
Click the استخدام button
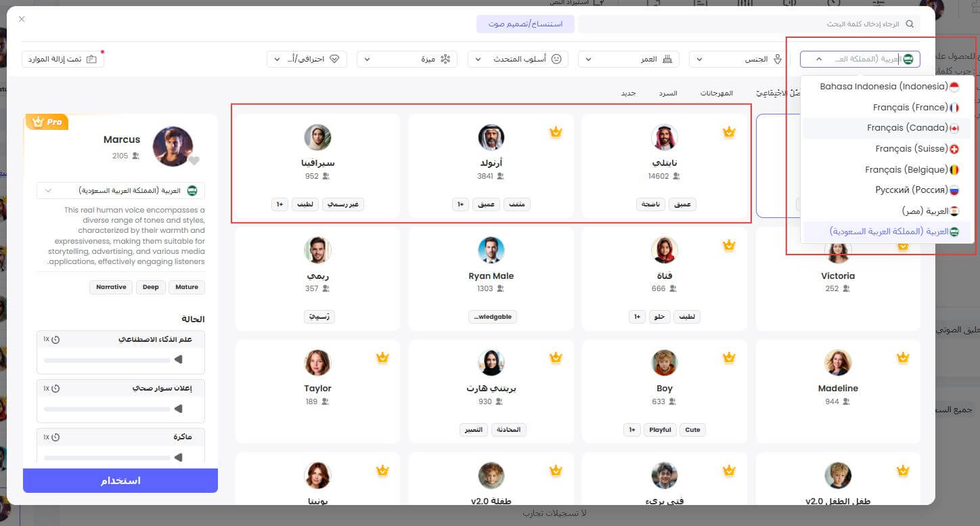point(120,481)
